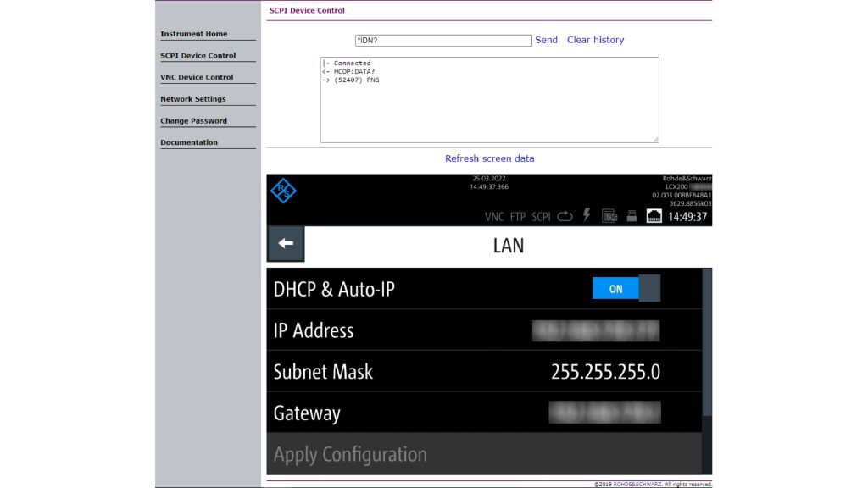868x488 pixels.
Task: Click the lightning bolt status icon
Action: click(x=587, y=216)
